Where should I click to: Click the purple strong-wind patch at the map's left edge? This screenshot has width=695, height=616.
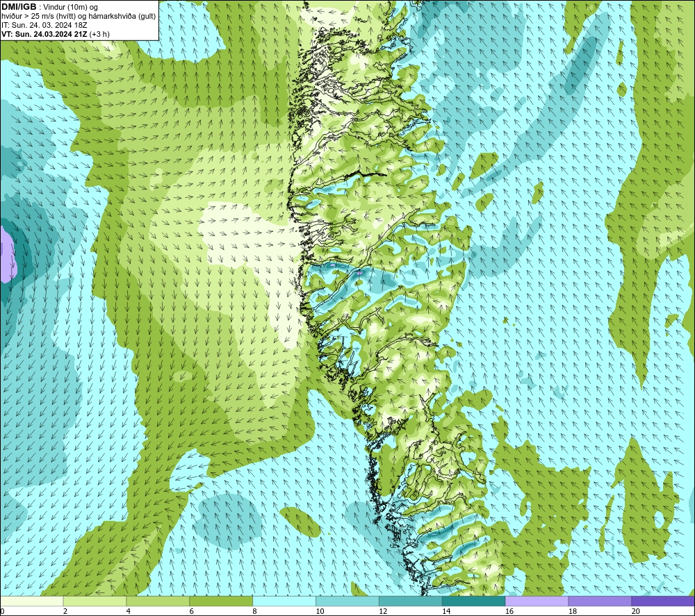click(7, 255)
